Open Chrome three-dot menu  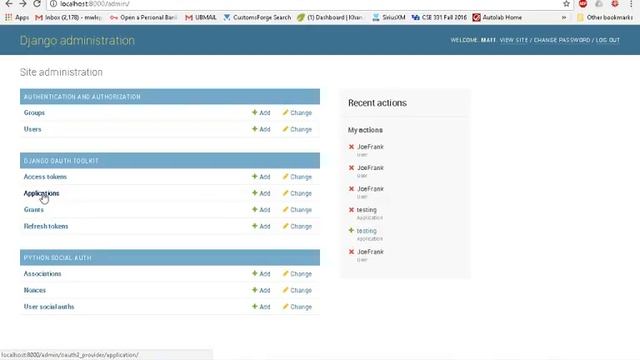point(631,4)
